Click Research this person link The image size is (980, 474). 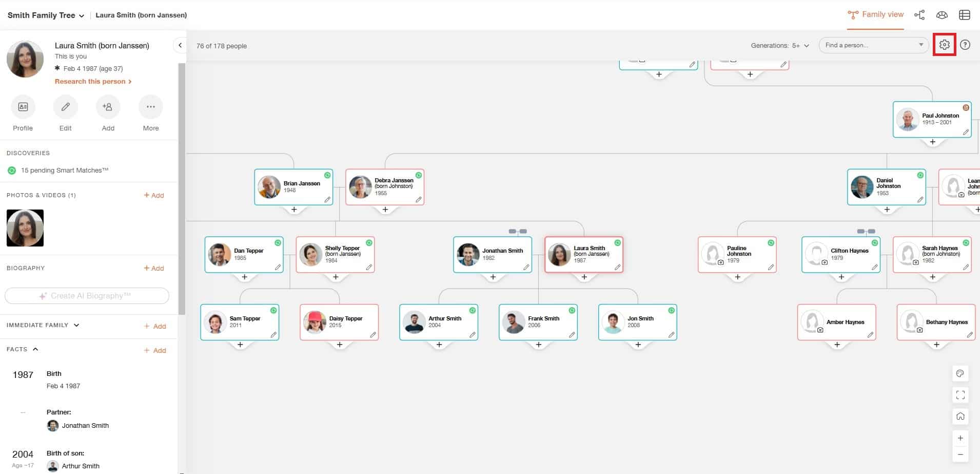point(93,82)
